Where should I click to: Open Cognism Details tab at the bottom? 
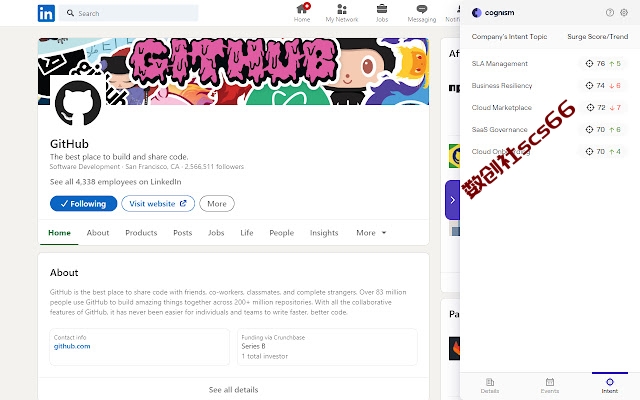click(490, 385)
